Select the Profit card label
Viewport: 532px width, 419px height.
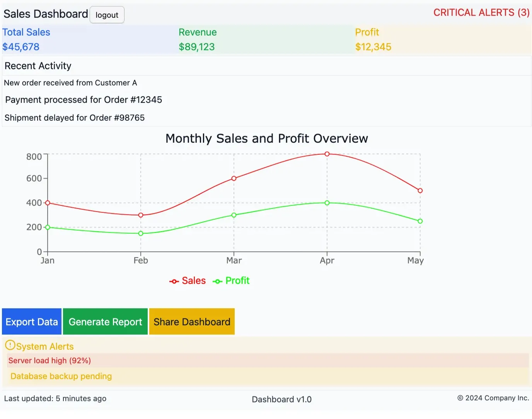367,32
